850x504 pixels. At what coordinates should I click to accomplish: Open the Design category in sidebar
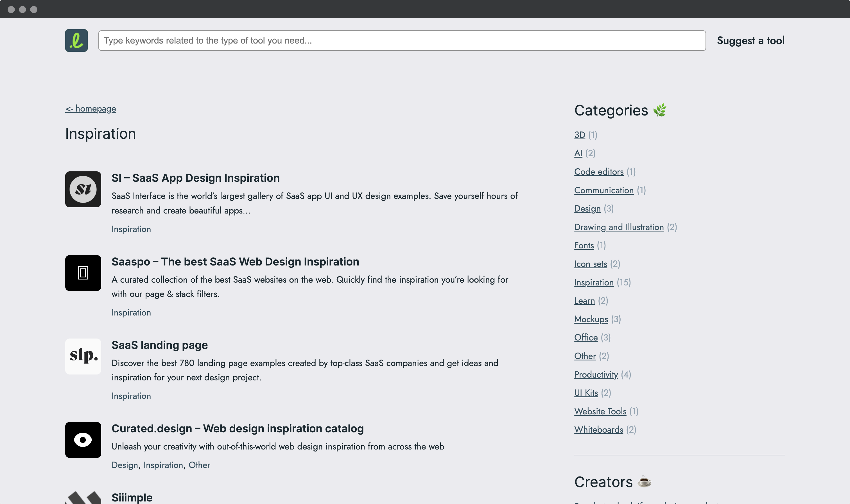tap(587, 208)
